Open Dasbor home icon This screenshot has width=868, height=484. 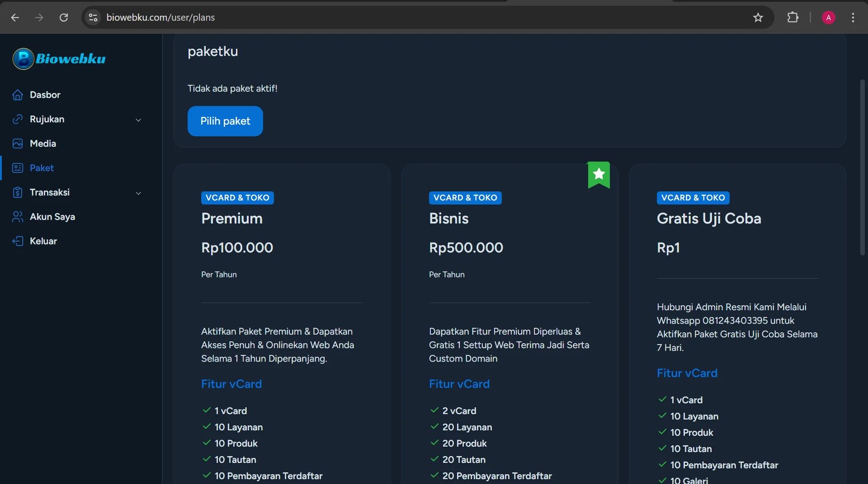18,95
